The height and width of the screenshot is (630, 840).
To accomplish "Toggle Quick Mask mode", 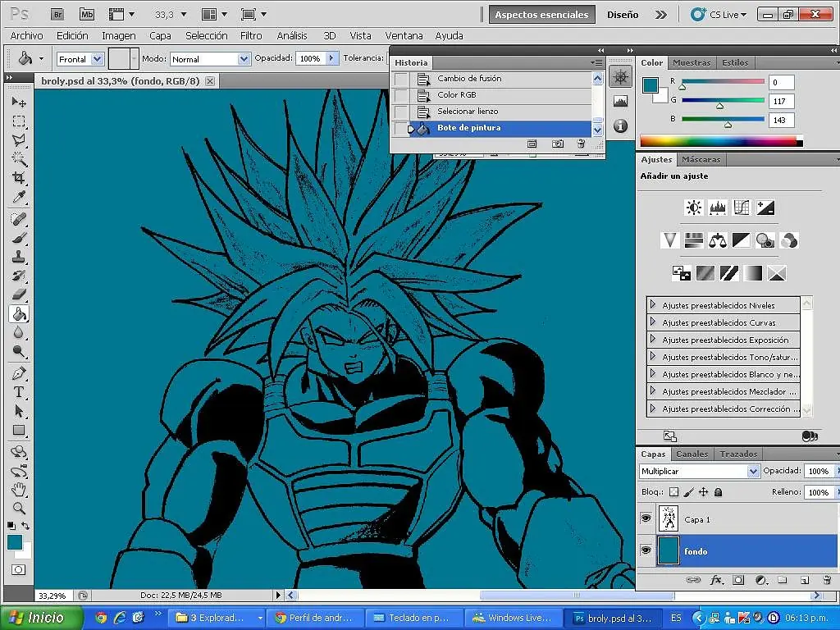I will [19, 569].
